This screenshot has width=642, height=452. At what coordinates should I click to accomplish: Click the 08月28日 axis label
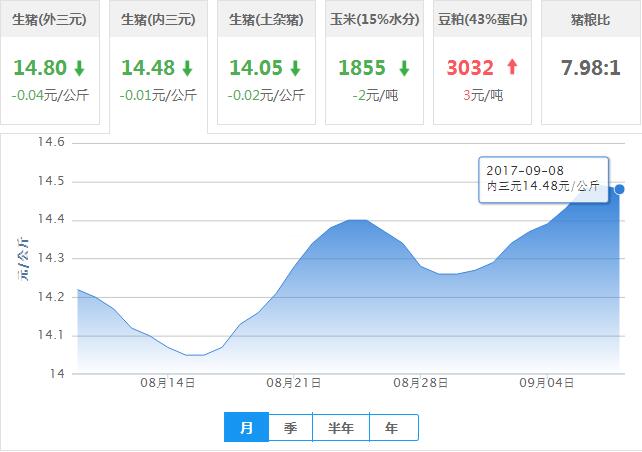click(420, 383)
